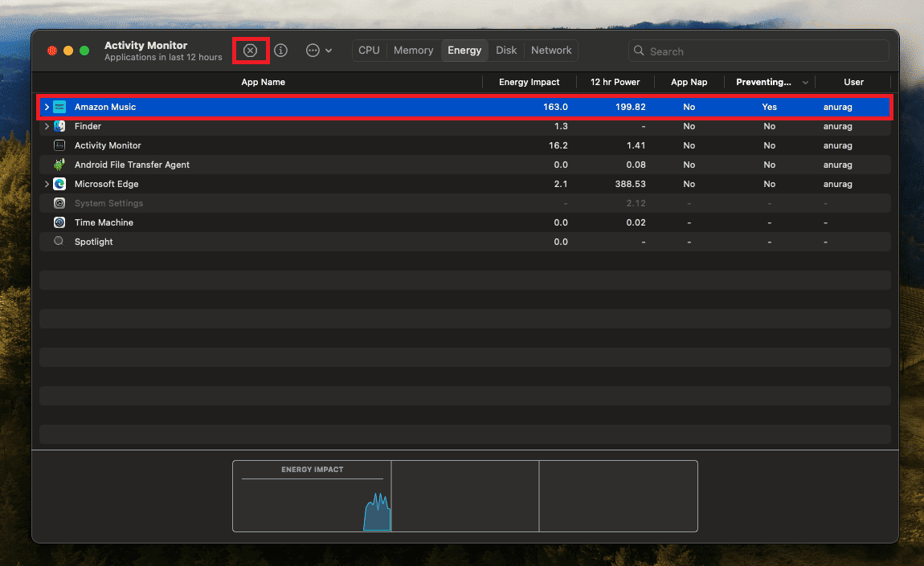The width and height of the screenshot is (924, 566).
Task: Sort by the Energy Impact column header
Action: pyautogui.click(x=529, y=83)
